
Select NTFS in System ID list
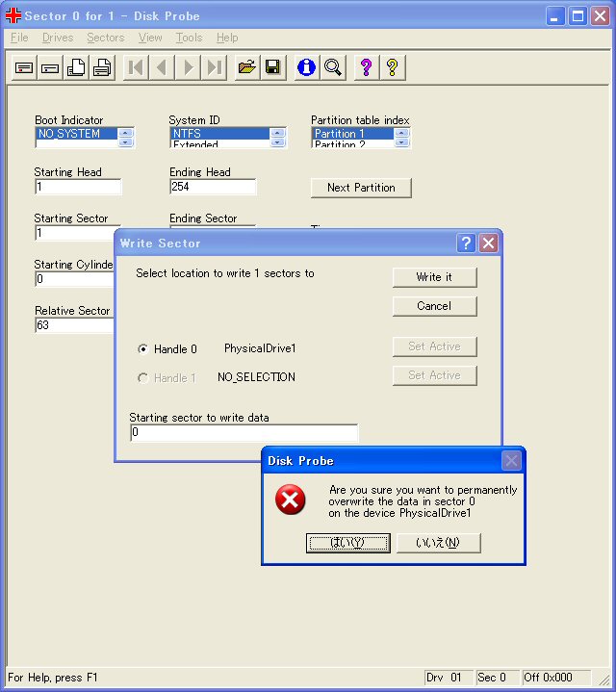(219, 133)
